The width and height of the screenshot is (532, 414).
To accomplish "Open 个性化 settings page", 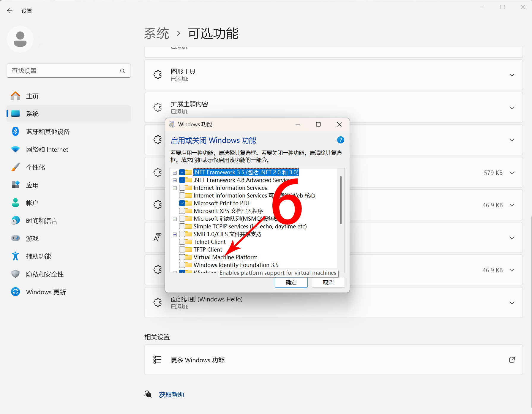I will [x=69, y=167].
